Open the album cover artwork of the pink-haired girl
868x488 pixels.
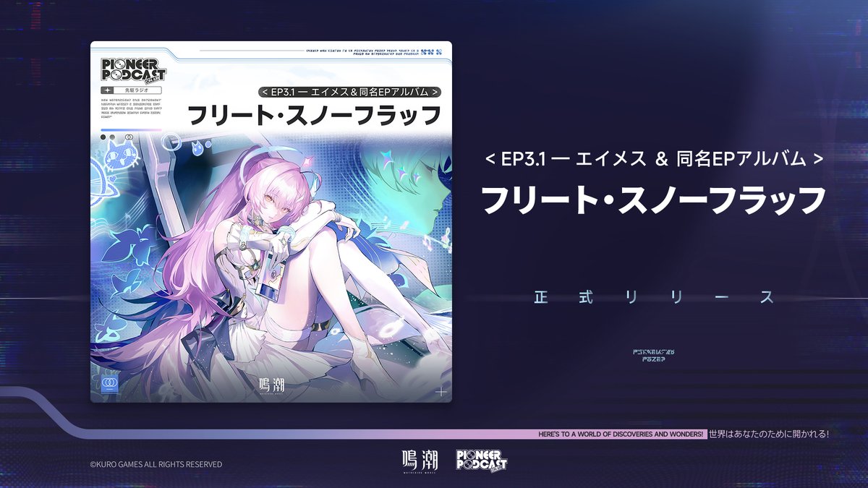click(271, 267)
